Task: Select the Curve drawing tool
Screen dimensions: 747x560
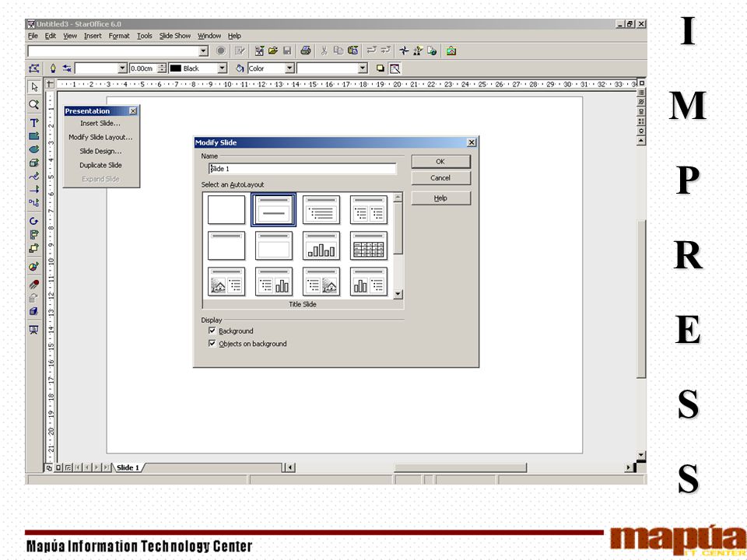Action: [x=33, y=177]
